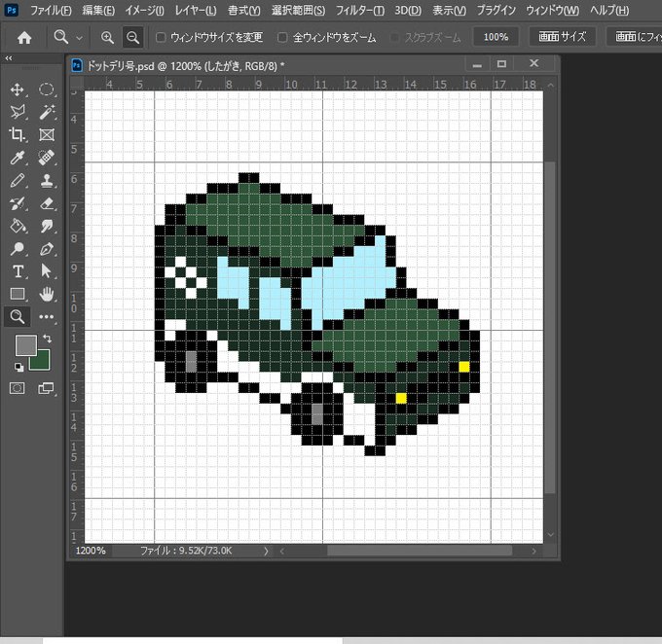The image size is (662, 644).
Task: Reset default foreground and background colors
Action: [x=18, y=367]
